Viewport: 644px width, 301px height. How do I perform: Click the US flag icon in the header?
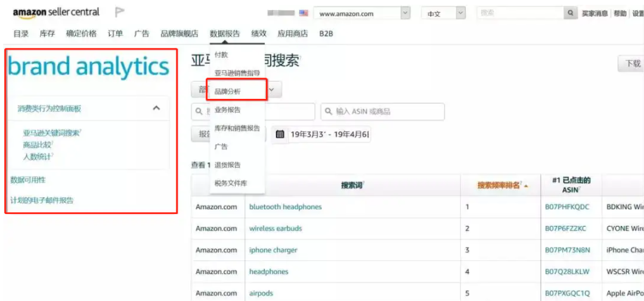304,13
